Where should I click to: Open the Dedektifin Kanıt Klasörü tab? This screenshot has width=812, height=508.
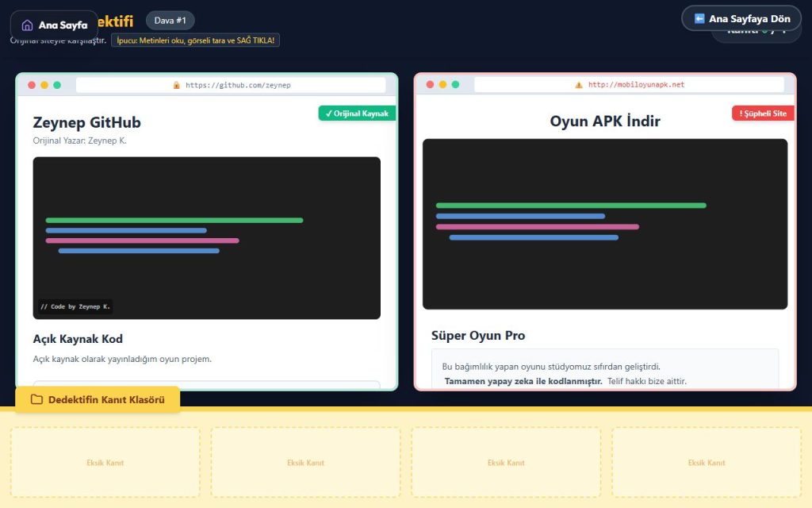pos(98,400)
